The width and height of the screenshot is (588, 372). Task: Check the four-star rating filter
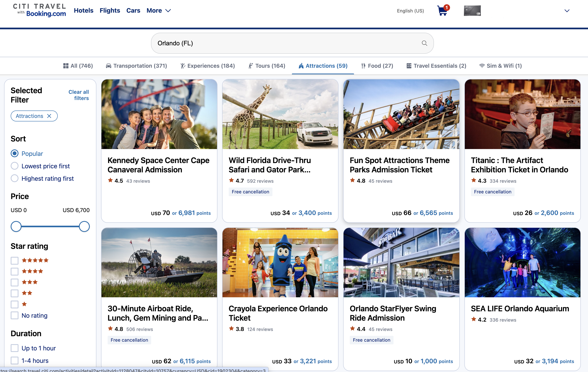pyautogui.click(x=15, y=271)
